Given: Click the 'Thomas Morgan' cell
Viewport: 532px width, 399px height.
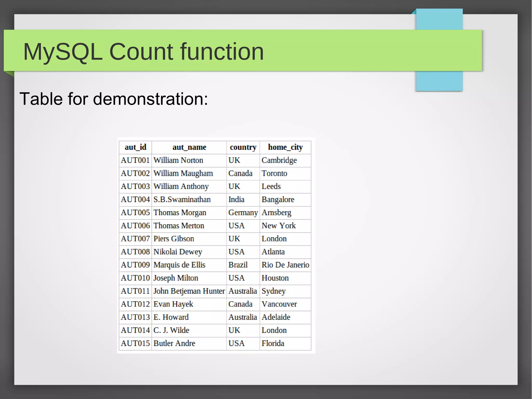Looking at the screenshot, I should (x=189, y=213).
